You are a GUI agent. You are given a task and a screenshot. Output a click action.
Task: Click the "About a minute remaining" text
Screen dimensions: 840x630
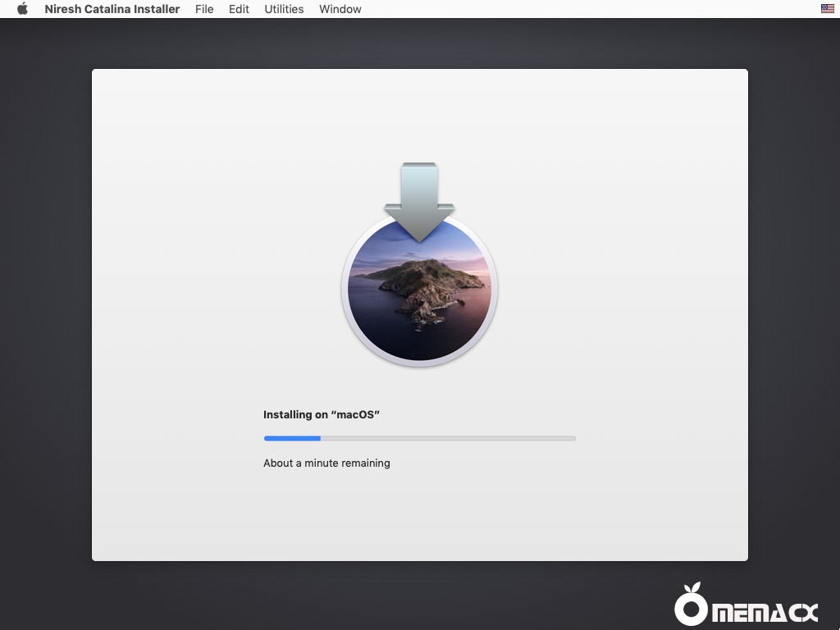point(326,463)
